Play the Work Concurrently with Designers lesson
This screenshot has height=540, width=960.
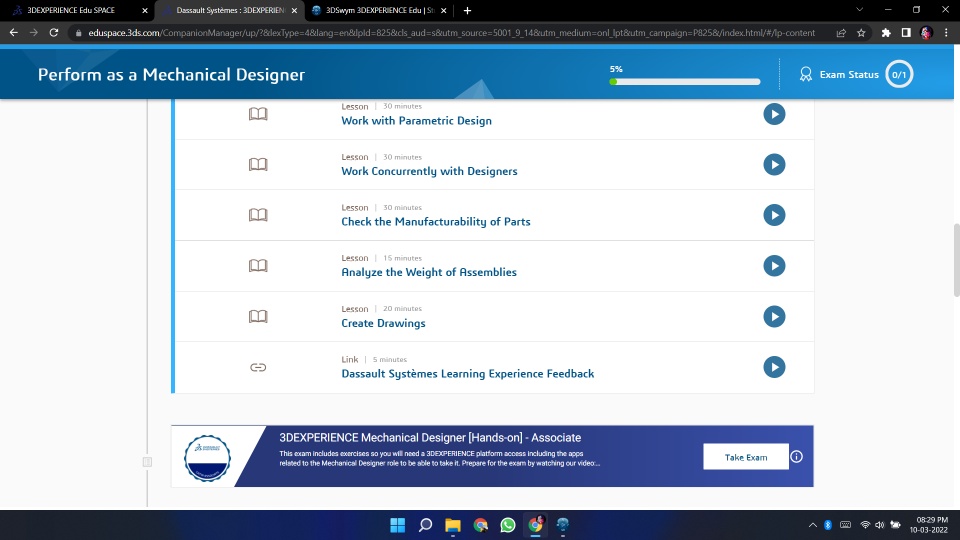pyautogui.click(x=774, y=164)
